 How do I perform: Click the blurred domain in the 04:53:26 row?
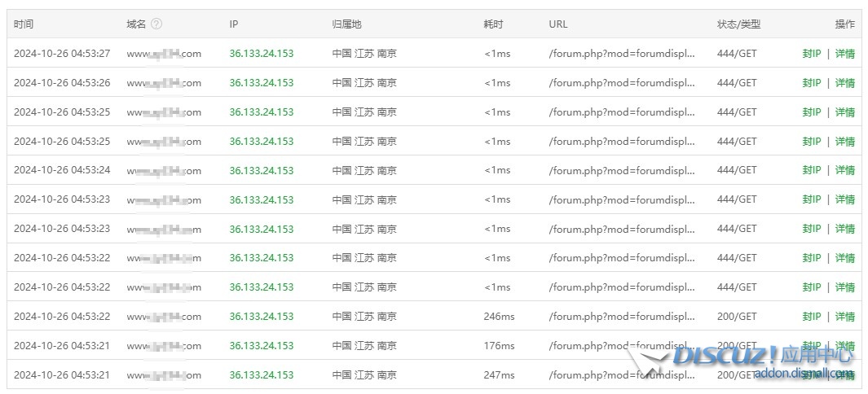coord(164,83)
